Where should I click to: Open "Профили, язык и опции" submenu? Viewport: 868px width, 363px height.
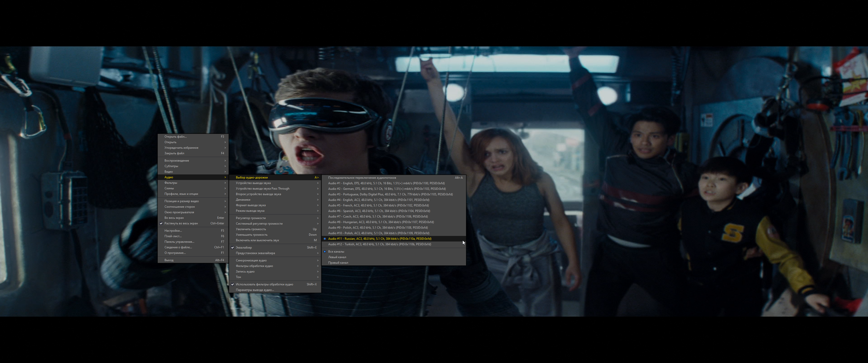[193, 194]
